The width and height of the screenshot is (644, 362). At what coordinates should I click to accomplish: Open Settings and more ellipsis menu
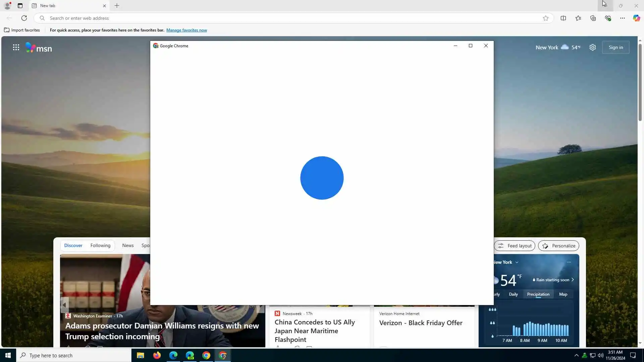click(622, 18)
